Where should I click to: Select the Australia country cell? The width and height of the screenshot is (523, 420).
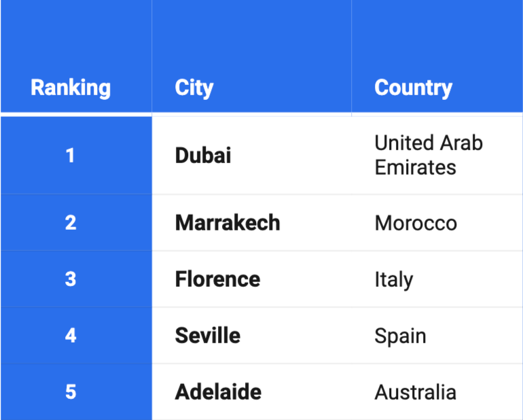(x=437, y=391)
